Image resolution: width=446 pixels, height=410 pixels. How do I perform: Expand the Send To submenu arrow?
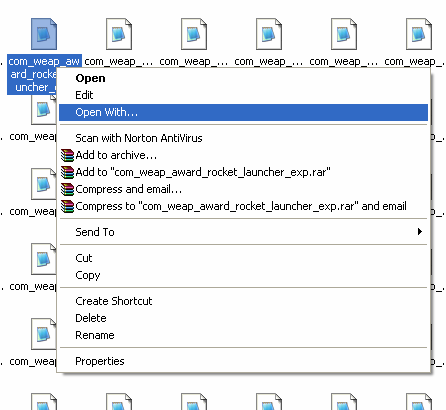pos(420,232)
